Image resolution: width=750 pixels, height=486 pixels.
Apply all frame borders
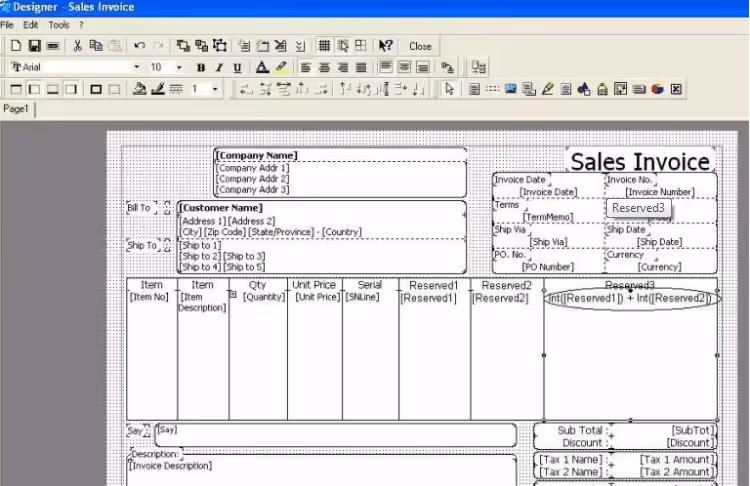pos(96,89)
